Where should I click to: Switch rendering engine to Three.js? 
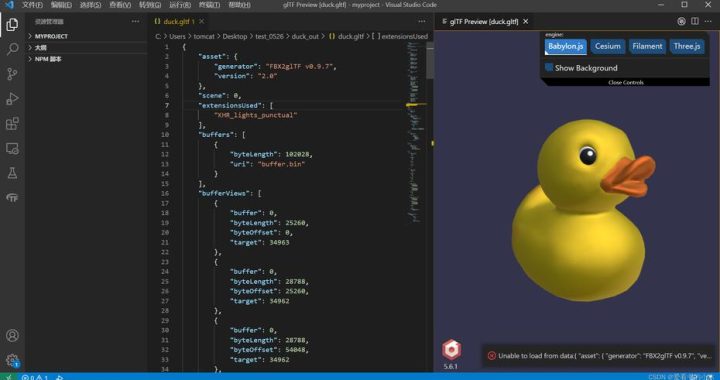coord(687,46)
